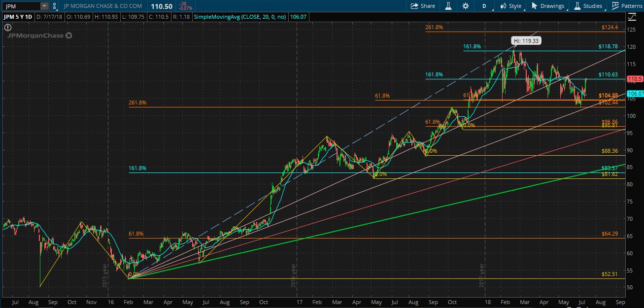Open the Style menu
The width and height of the screenshot is (644, 308).
pyautogui.click(x=510, y=6)
